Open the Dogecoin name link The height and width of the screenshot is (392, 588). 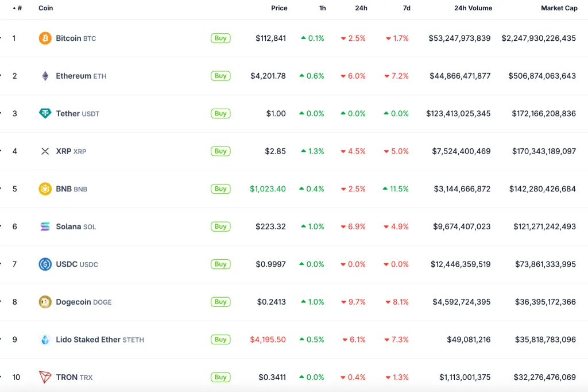coord(73,302)
